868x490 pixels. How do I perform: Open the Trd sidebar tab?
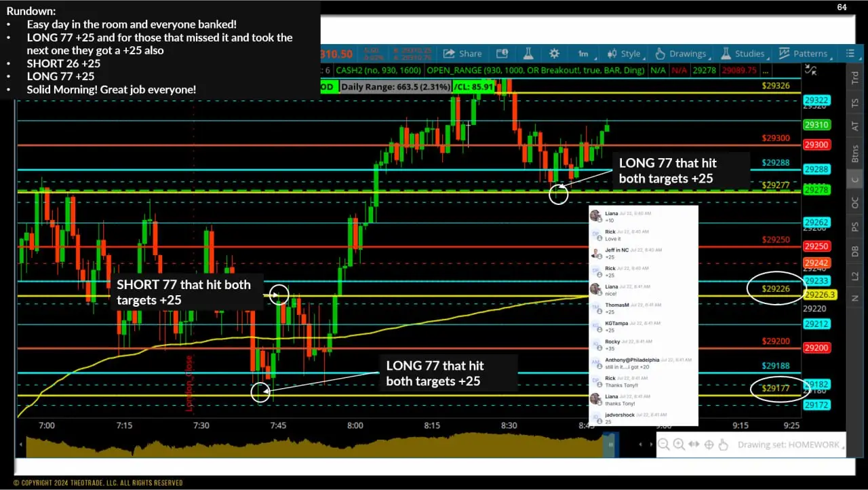(x=855, y=78)
